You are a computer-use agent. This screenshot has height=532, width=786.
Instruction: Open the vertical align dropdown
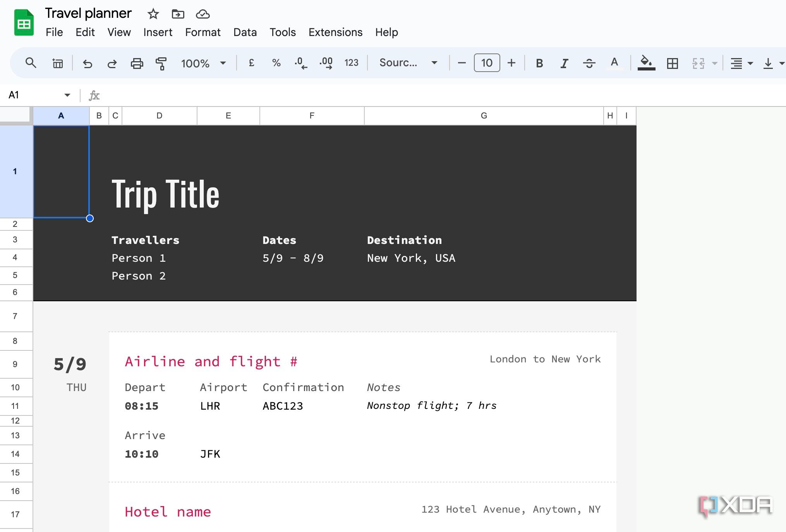[x=773, y=63]
